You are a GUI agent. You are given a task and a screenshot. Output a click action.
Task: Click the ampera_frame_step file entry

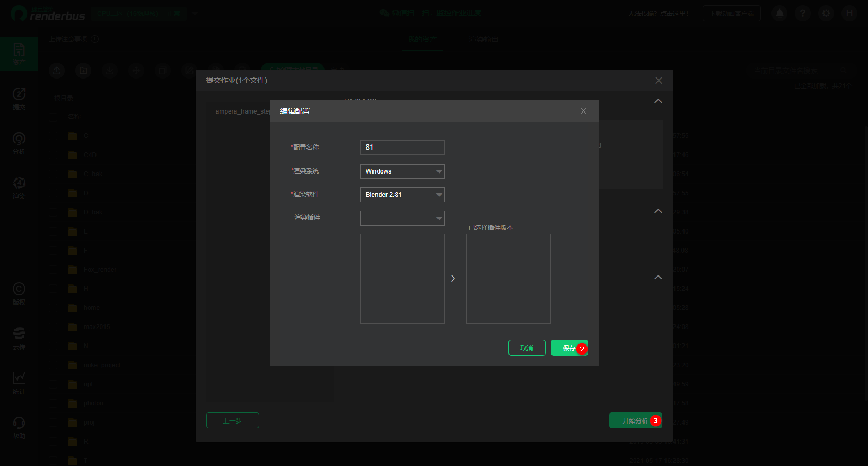pyautogui.click(x=243, y=111)
